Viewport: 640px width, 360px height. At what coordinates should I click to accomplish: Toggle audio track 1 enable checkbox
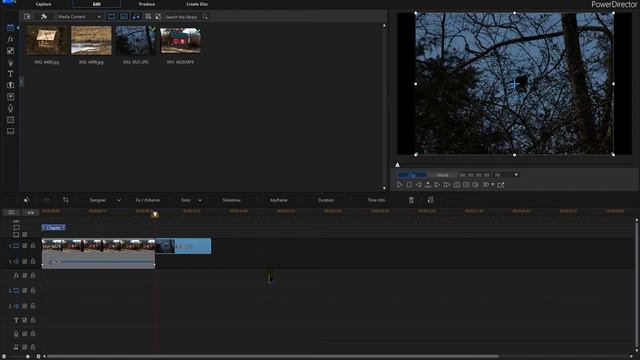point(24,261)
